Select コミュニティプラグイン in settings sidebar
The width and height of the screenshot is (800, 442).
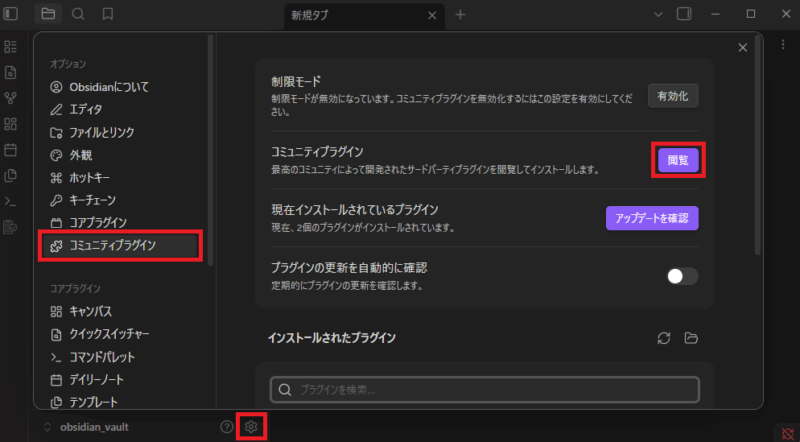tap(119, 245)
